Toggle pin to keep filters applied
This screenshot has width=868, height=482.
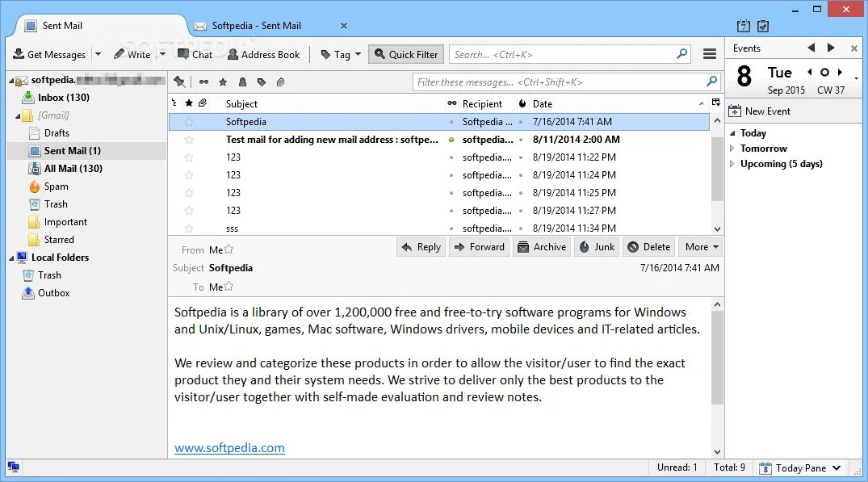coord(178,82)
